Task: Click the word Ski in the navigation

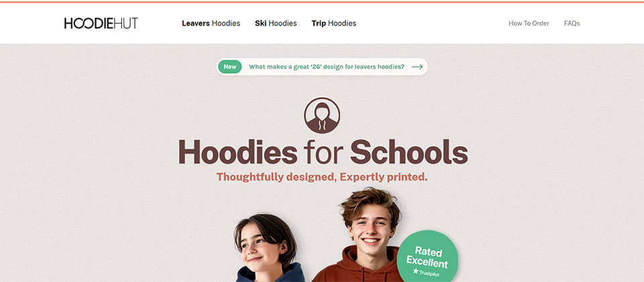Action: pos(261,23)
